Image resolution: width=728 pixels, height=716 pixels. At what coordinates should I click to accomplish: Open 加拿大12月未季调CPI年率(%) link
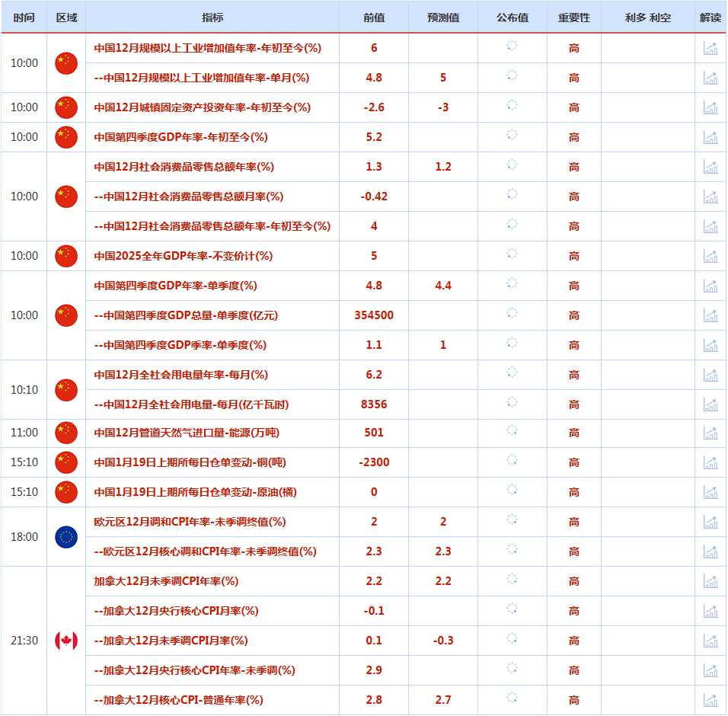pos(166,581)
